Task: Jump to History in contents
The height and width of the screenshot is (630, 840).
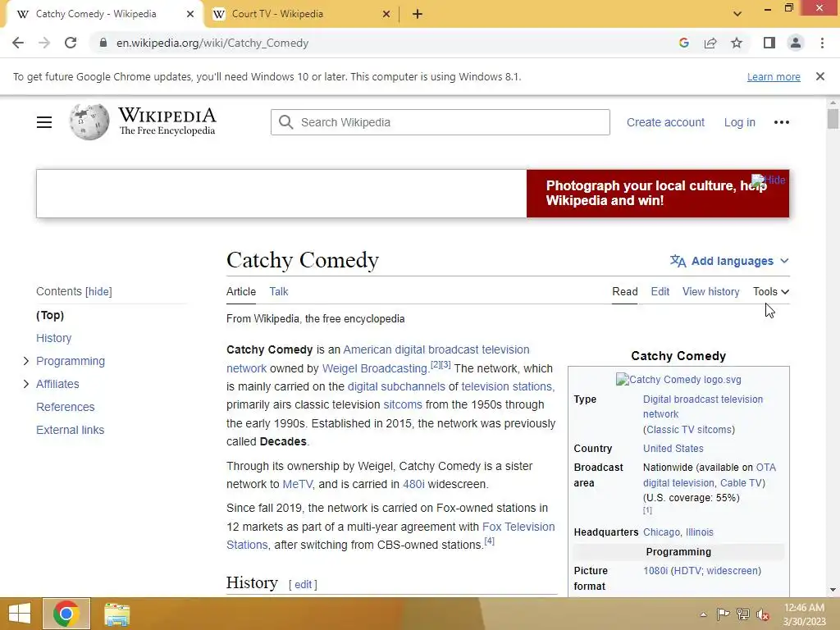Action: [53, 338]
